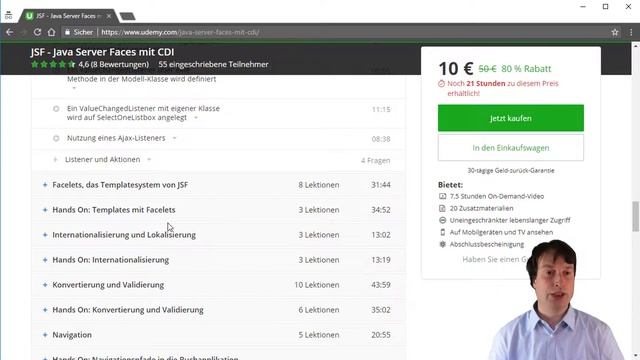Open the Chrome three-dot menu
This screenshot has height=360, width=640.
pos(631,32)
